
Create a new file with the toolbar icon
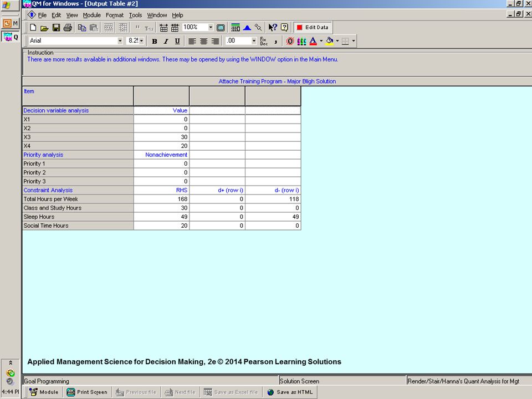(33, 28)
